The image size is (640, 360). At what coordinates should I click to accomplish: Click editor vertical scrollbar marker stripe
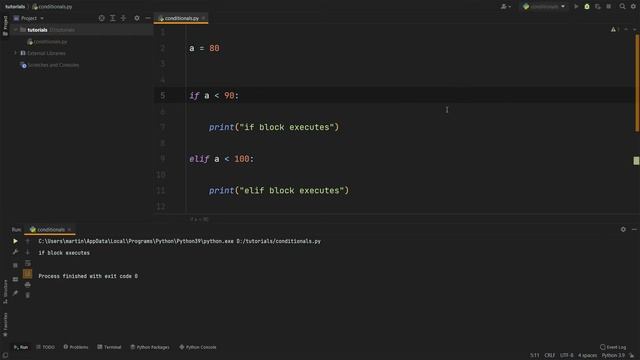point(636,160)
